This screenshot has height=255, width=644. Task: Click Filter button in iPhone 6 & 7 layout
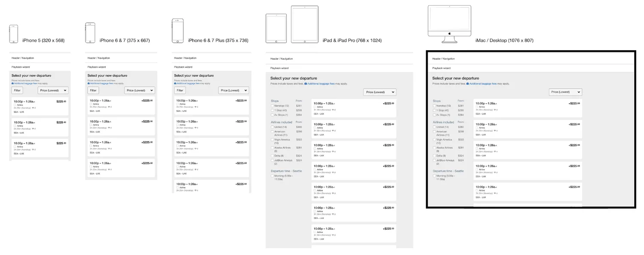click(93, 90)
